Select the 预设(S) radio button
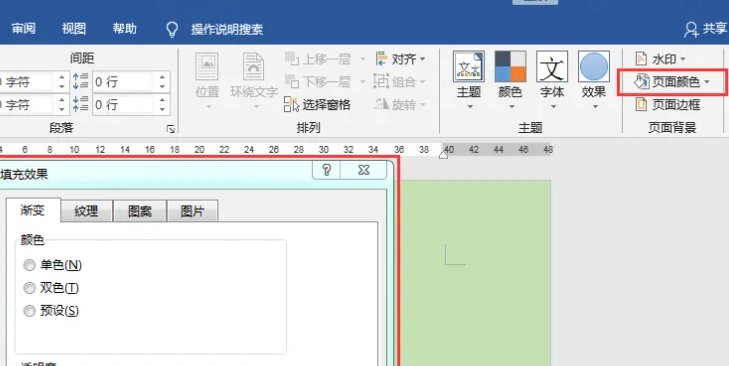 point(29,311)
